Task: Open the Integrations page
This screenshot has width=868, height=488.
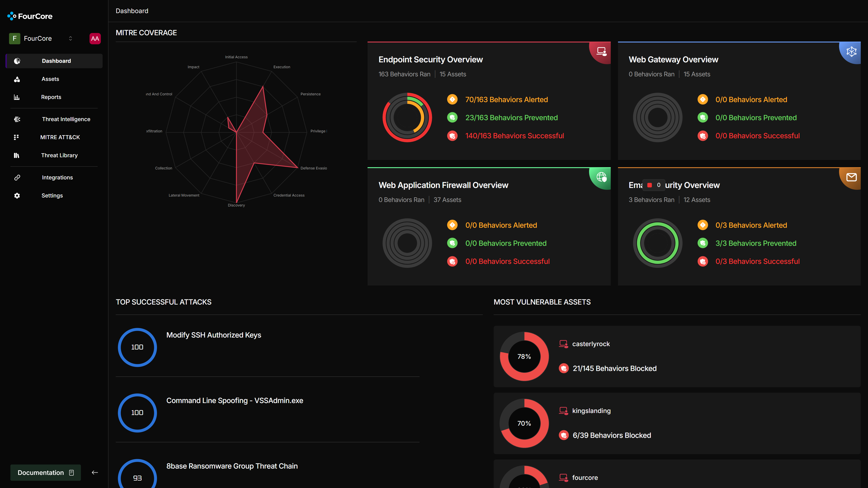Action: (x=57, y=178)
